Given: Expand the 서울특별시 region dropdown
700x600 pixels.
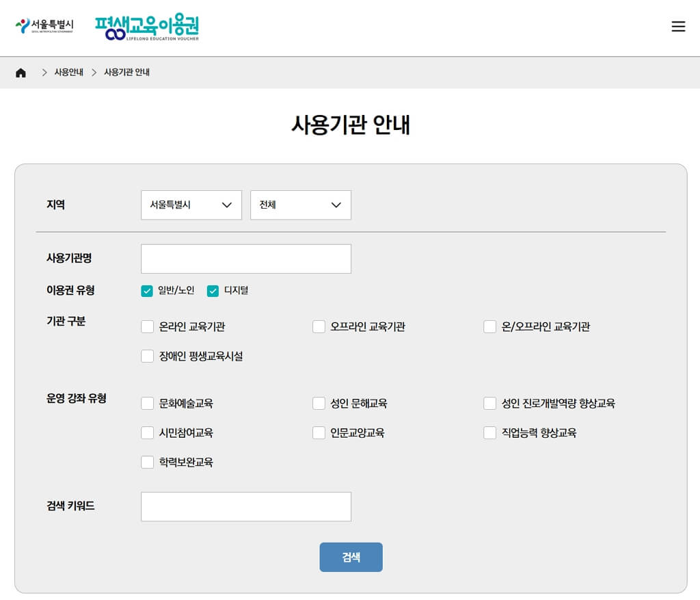Looking at the screenshot, I should [191, 205].
